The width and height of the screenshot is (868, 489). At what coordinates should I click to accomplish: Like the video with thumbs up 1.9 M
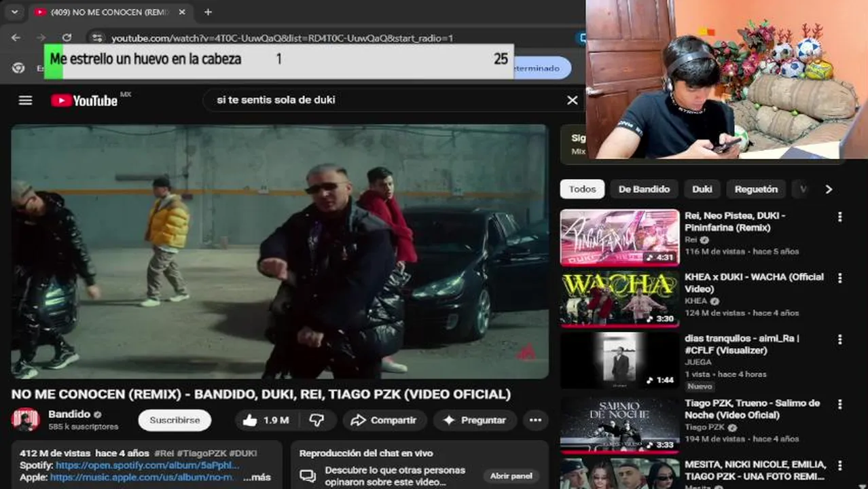coord(266,420)
